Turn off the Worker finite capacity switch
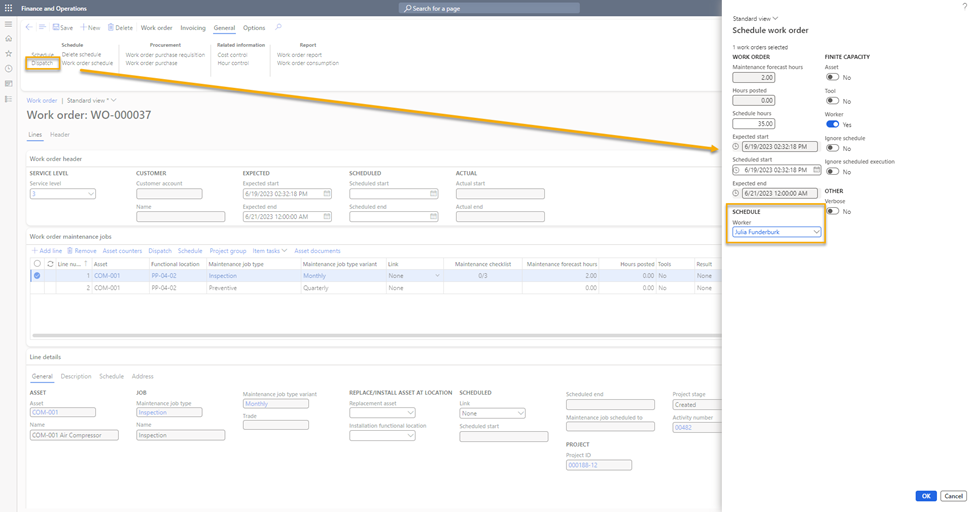Screen dimensions: 974x512 [832, 124]
